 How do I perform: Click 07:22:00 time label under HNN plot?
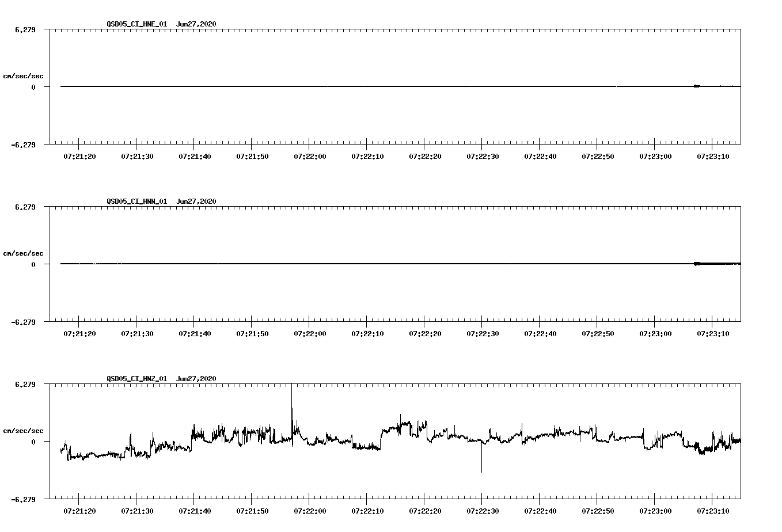point(310,333)
